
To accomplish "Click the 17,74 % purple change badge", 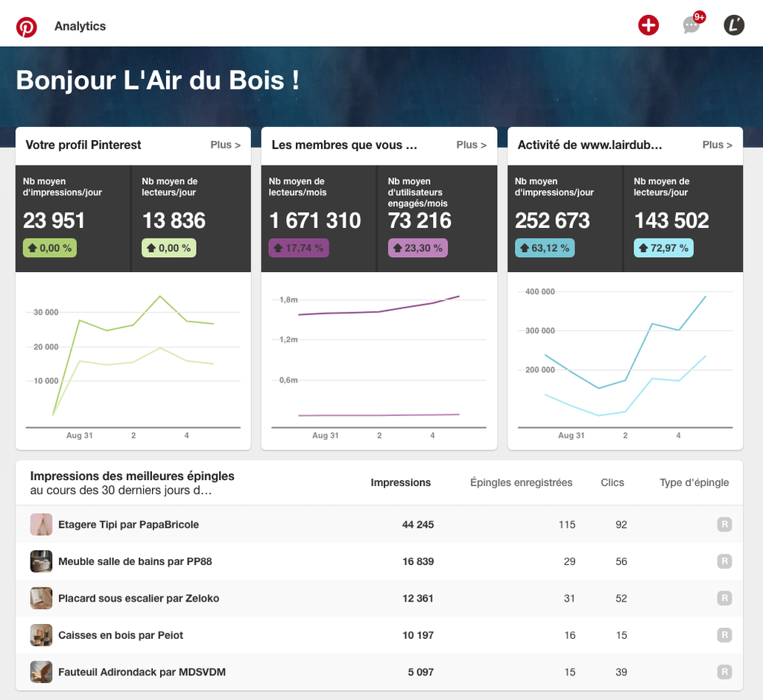I will (x=299, y=247).
